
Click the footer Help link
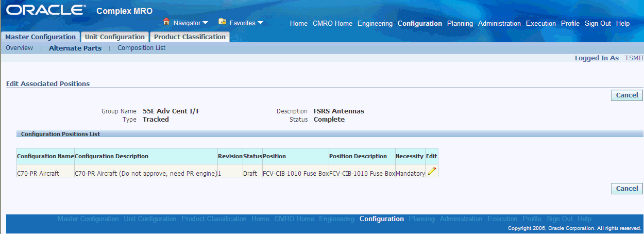pos(585,219)
